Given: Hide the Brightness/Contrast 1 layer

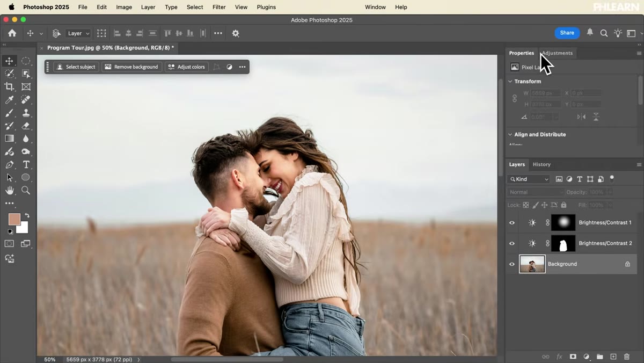Looking at the screenshot, I should 512,223.
